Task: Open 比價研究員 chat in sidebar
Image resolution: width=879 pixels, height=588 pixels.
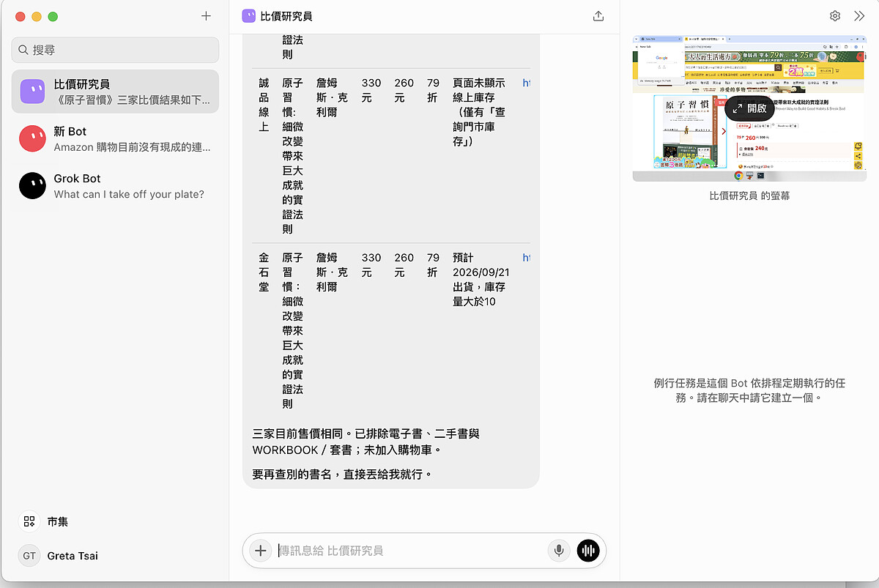Action: click(x=115, y=92)
